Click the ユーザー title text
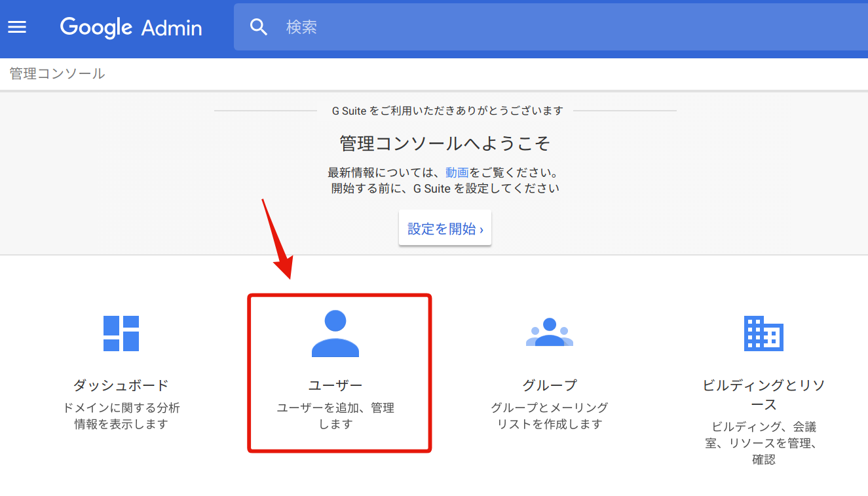 (335, 385)
